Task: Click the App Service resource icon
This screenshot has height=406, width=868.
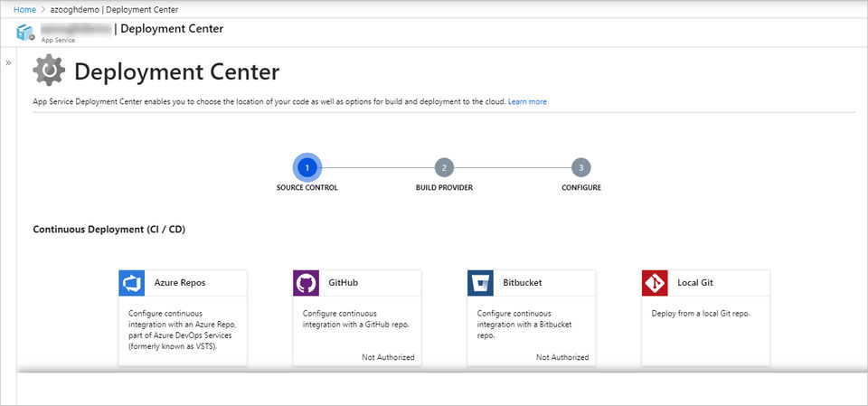Action: [x=25, y=33]
